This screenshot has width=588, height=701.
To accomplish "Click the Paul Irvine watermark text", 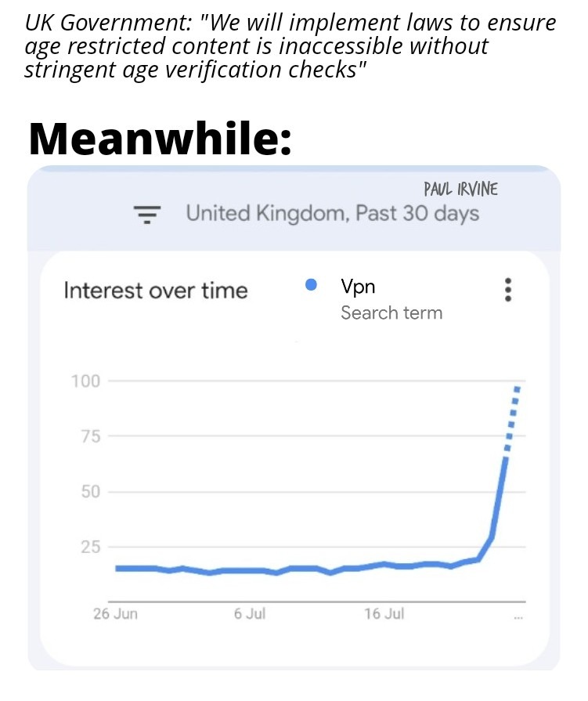I will pyautogui.click(x=460, y=189).
